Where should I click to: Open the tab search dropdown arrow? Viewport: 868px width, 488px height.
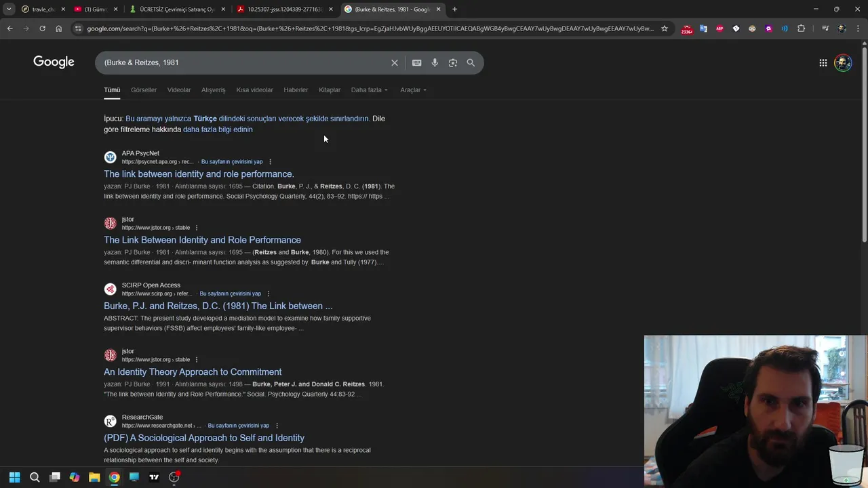[x=9, y=9]
